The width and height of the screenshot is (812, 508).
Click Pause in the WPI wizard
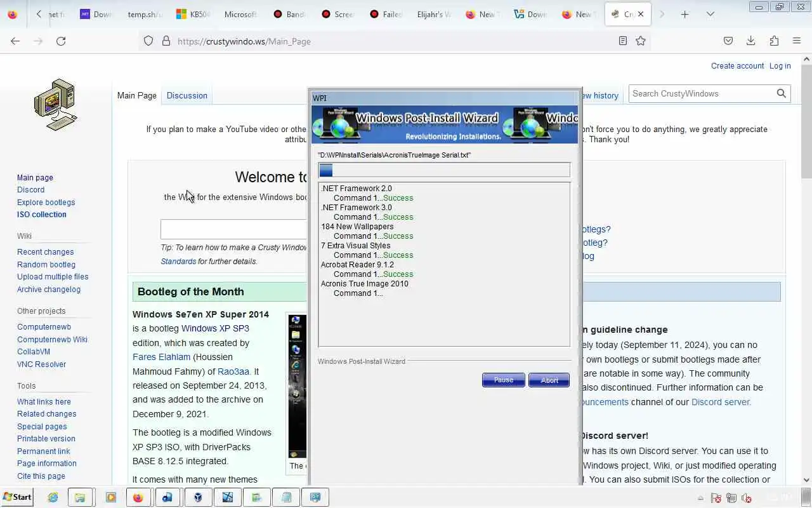pos(503,380)
